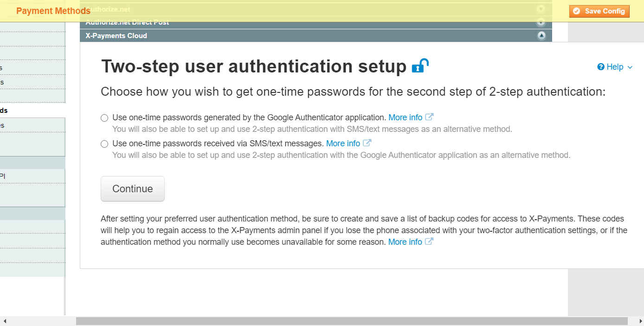The height and width of the screenshot is (326, 644).
Task: Click the gray note about SMS alternative method
Action: [x=312, y=129]
